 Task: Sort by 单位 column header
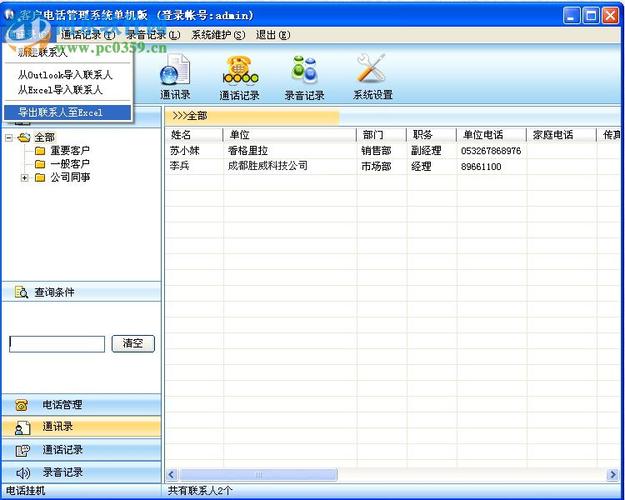(290, 135)
